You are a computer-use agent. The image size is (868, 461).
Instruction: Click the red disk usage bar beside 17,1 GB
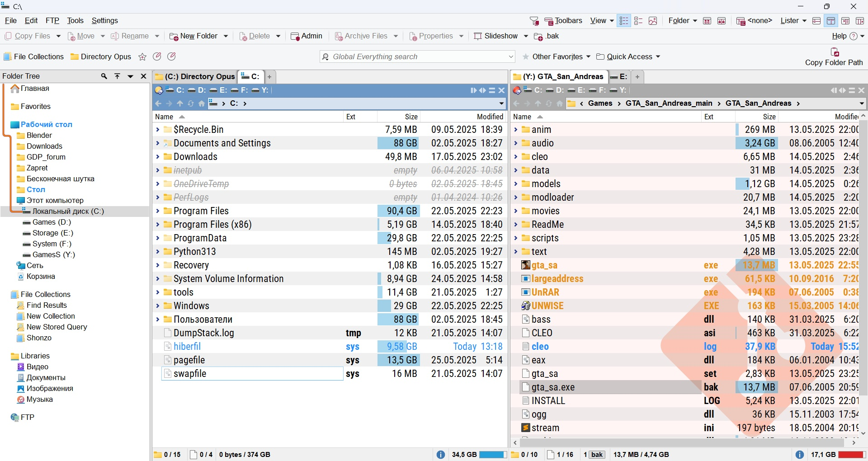852,455
